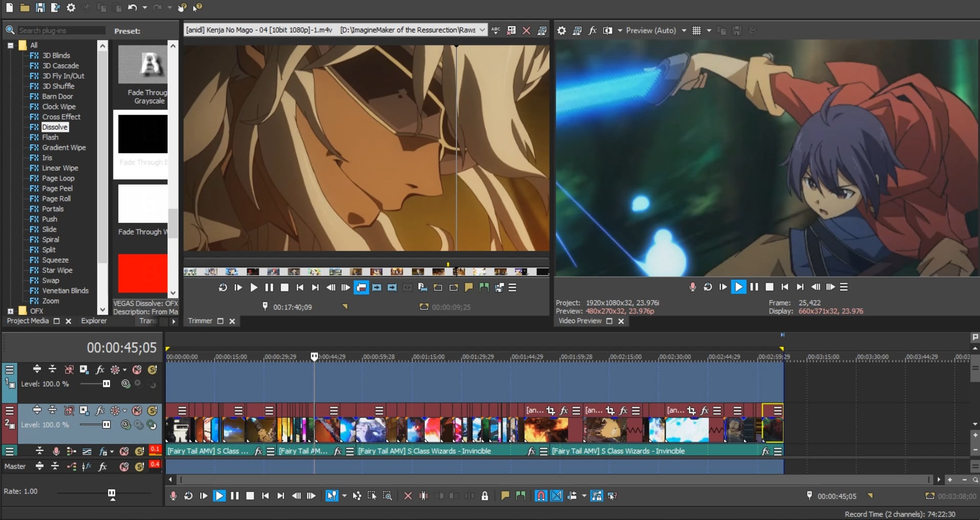
Task: Insert region in timeline toolbar
Action: (521, 495)
